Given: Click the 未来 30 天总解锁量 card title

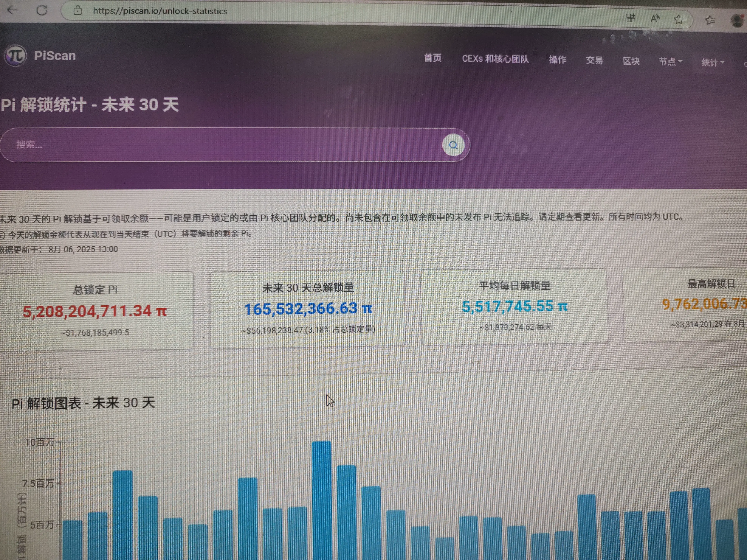Looking at the screenshot, I should coord(308,288).
